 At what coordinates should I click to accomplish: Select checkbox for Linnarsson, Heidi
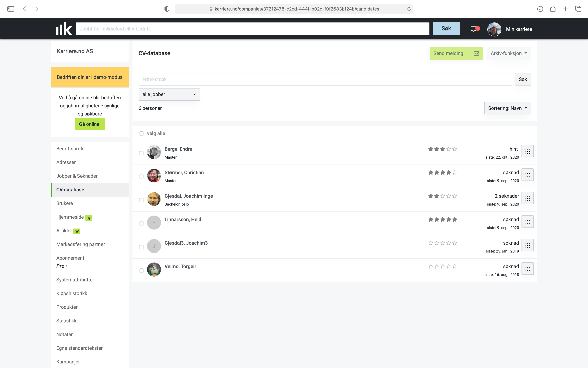tap(141, 223)
